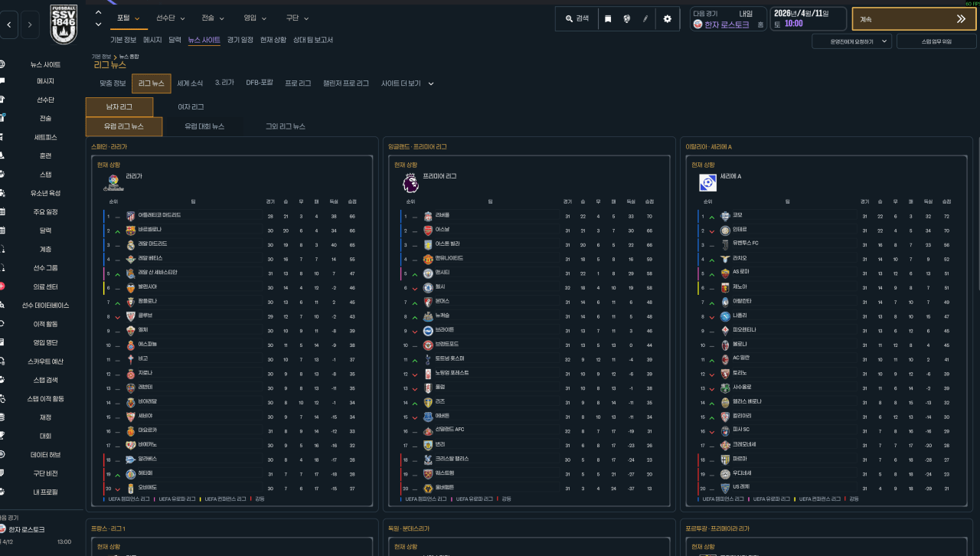The width and height of the screenshot is (980, 556).
Task: Select the 유럽 리그 뉴스 toggle
Action: (x=124, y=126)
